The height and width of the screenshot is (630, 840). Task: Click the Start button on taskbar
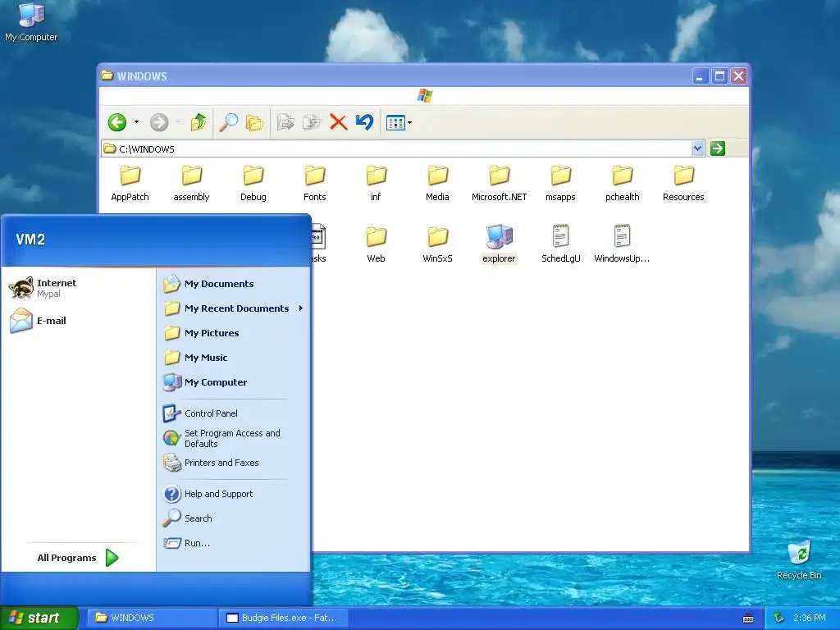[39, 618]
